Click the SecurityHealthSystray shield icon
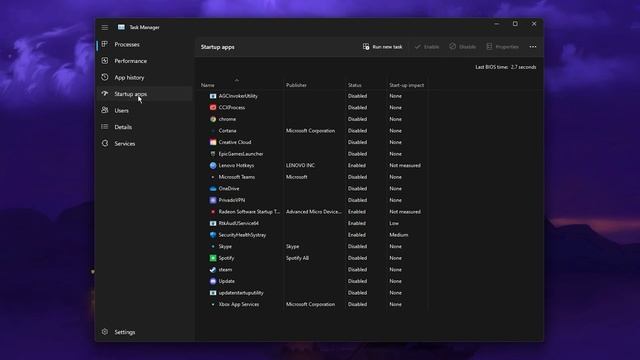 click(213, 235)
